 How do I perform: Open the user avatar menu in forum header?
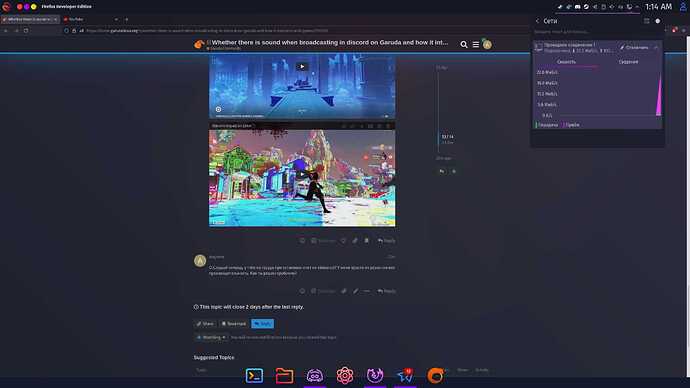coord(487,44)
